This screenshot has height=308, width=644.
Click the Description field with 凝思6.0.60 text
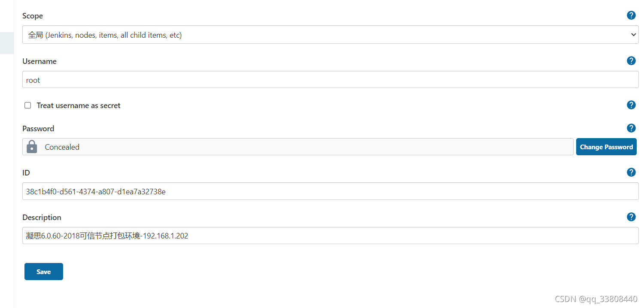click(x=330, y=236)
